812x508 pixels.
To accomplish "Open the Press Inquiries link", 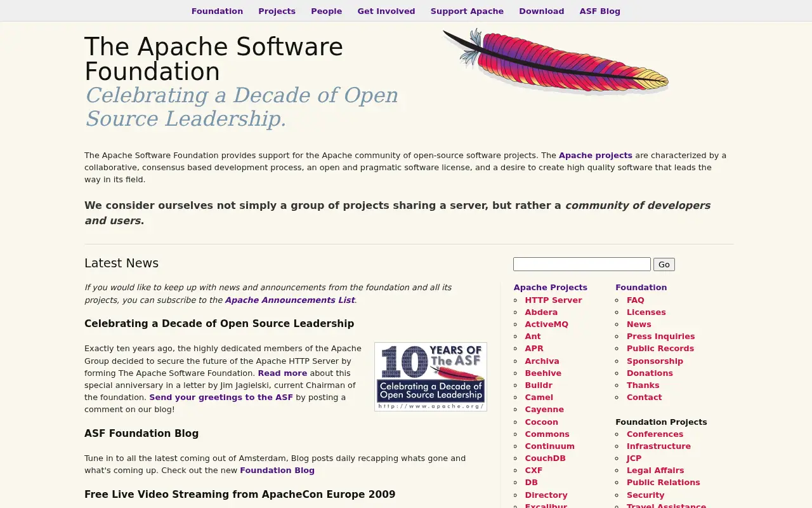I will tap(660, 336).
